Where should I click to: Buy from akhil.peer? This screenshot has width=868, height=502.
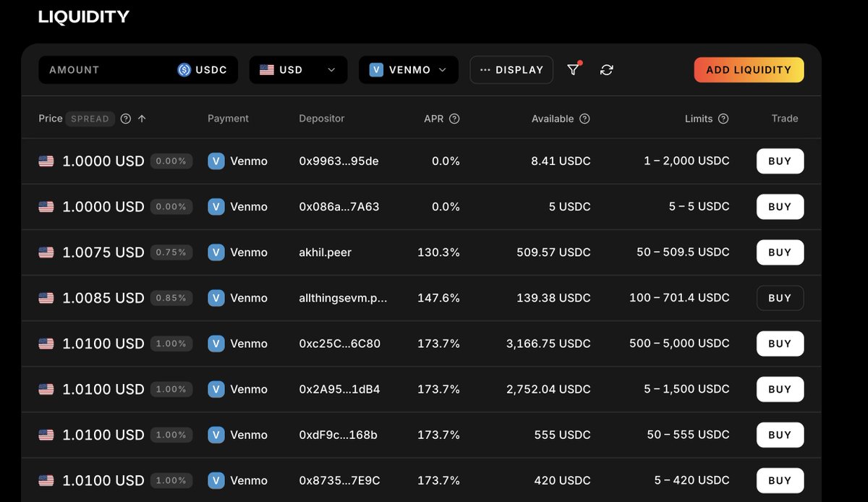[x=780, y=252]
